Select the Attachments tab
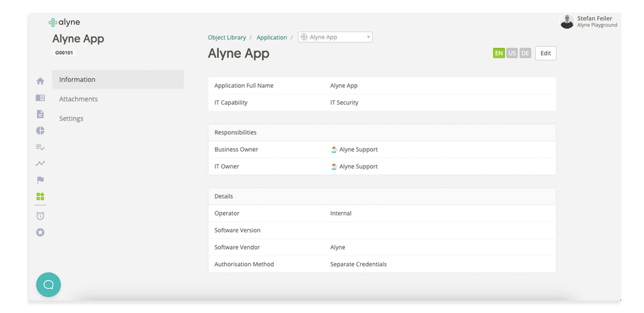The width and height of the screenshot is (644, 313). [78, 99]
